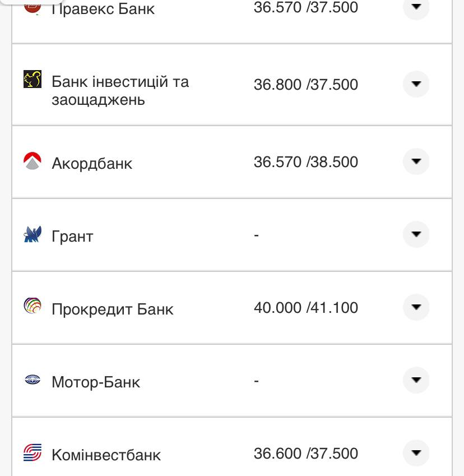
Task: Click the Акордбанк red logo icon
Action: click(x=33, y=161)
